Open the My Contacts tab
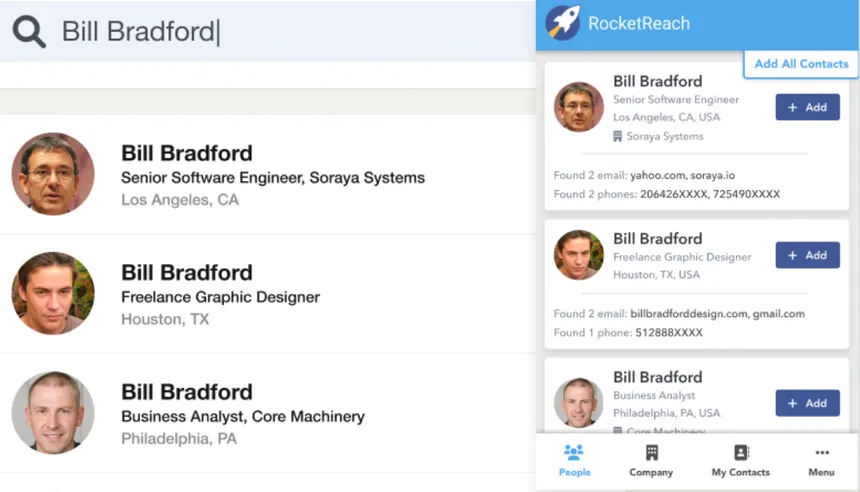 pos(740,461)
